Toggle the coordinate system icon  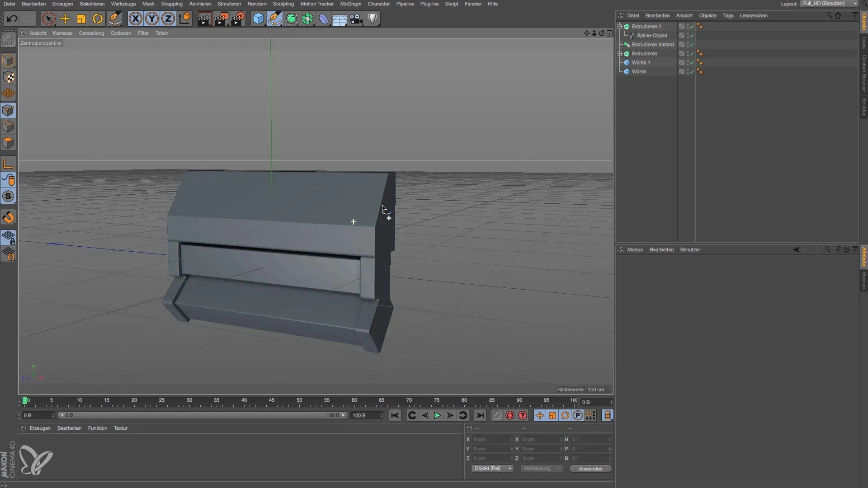click(185, 19)
